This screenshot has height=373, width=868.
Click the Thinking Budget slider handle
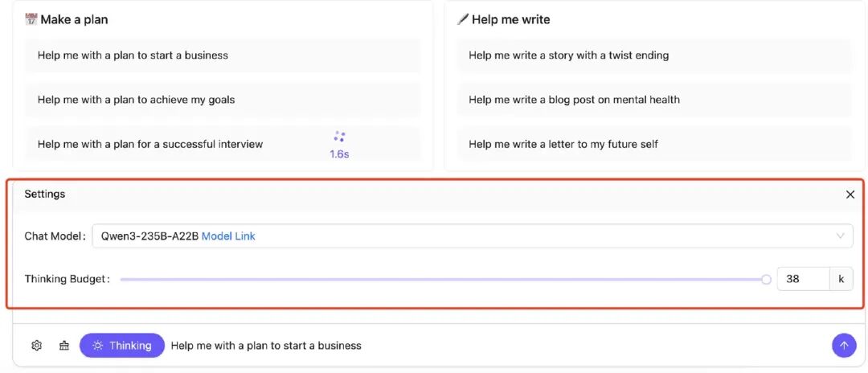coord(766,280)
